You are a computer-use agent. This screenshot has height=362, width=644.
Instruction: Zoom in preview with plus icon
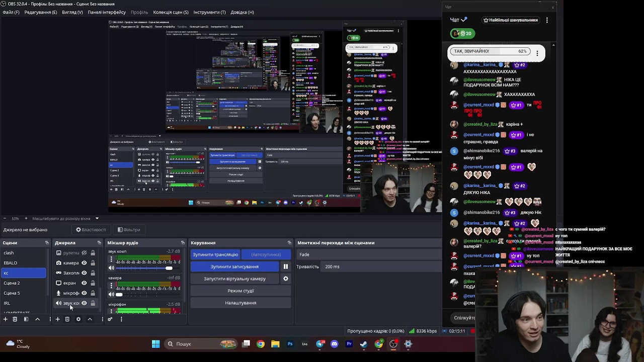[27, 219]
